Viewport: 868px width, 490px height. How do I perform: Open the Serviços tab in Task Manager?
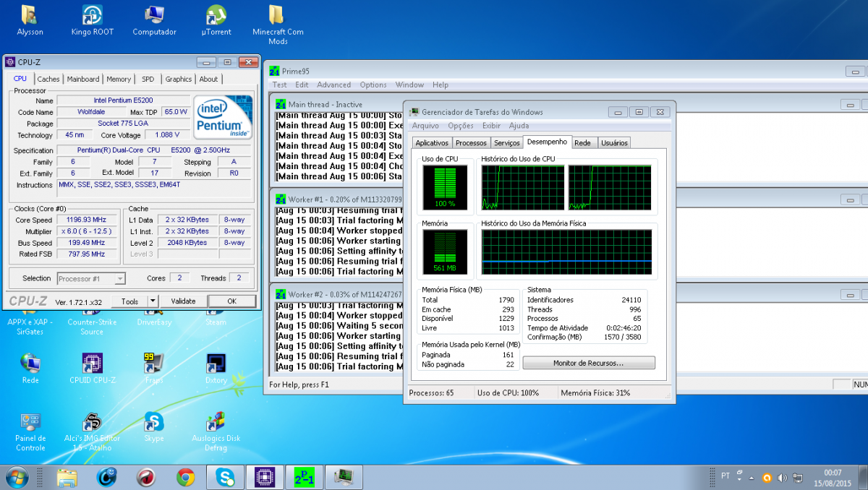coord(507,143)
